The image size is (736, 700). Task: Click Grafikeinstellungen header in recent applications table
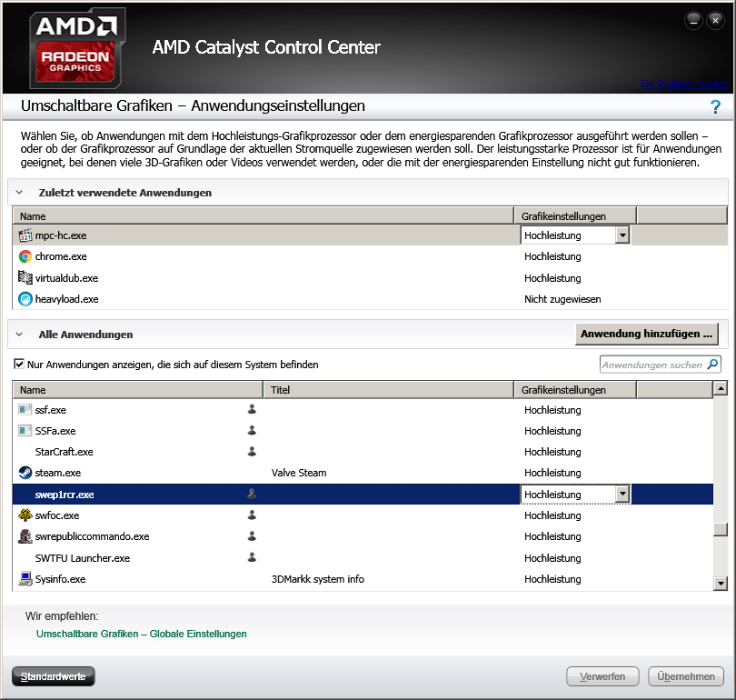tap(575, 216)
